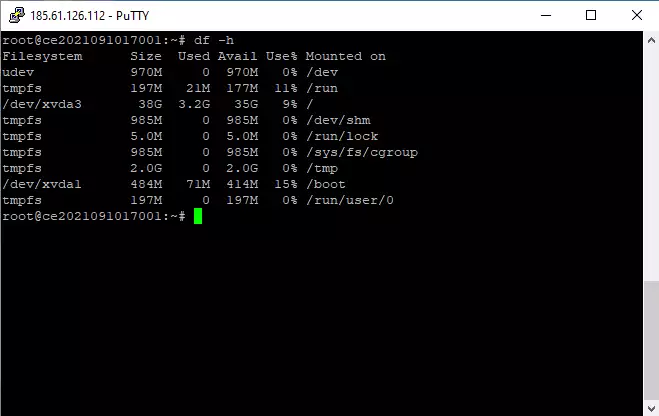Screen dimensions: 659x416
Task: Click the 'Mounted on' column header
Action: [345, 56]
